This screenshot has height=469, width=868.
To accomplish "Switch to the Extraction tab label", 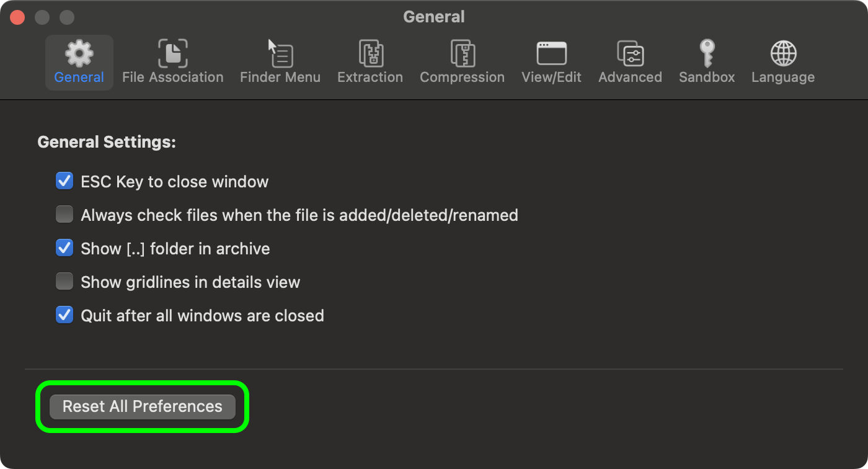I will pyautogui.click(x=370, y=78).
